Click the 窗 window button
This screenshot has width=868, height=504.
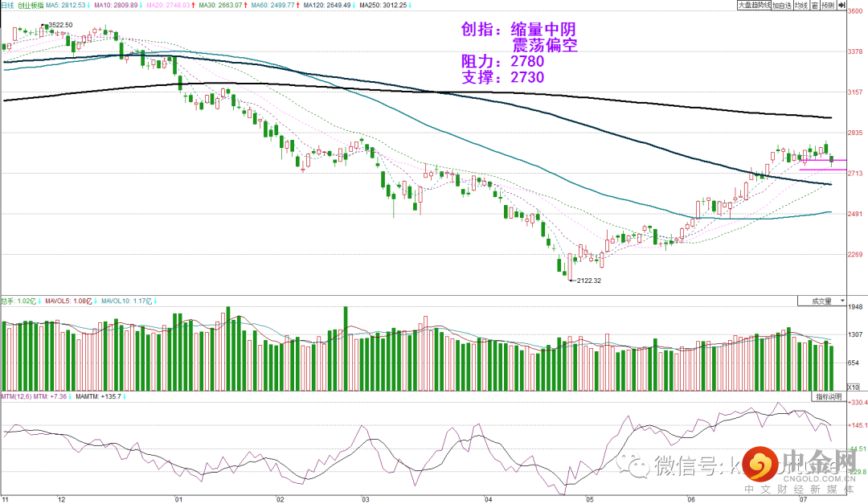[x=815, y=5]
